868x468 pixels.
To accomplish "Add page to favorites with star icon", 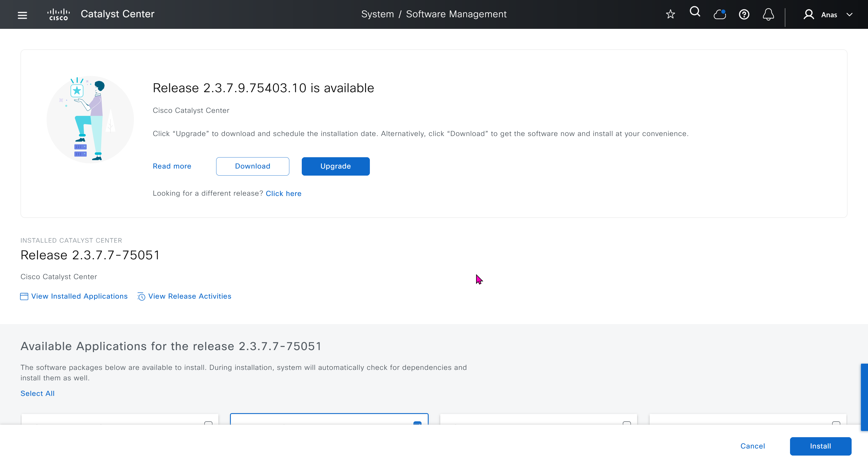I will pos(670,14).
